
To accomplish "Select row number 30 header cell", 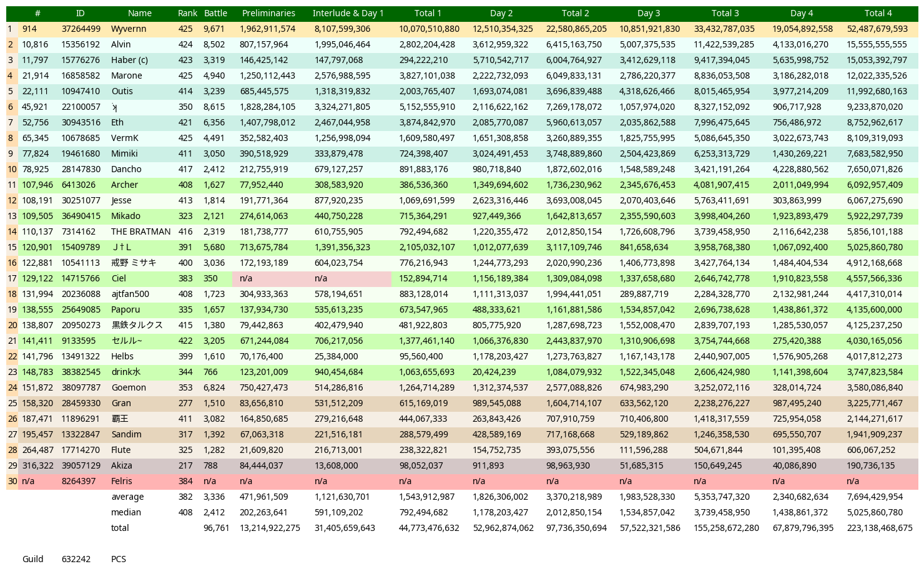I will [x=12, y=481].
